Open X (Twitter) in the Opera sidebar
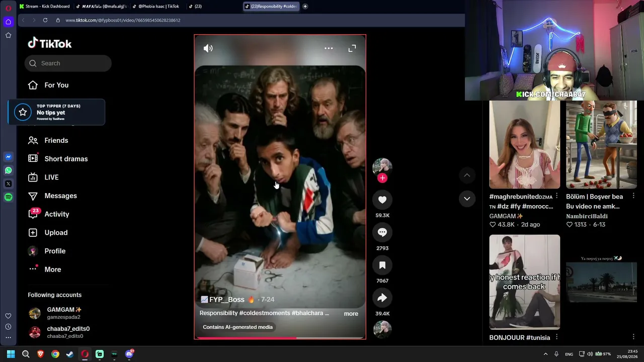This screenshot has height=362, width=644. 8,184
